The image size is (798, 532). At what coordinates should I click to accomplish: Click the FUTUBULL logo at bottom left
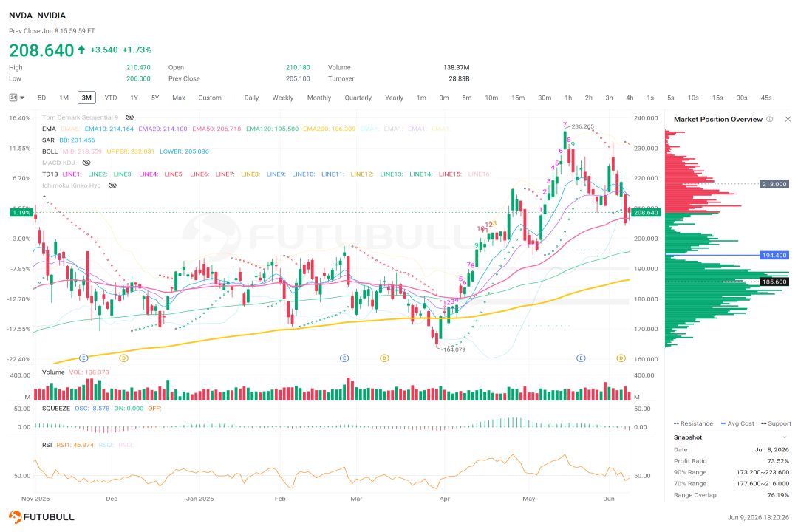[41, 516]
